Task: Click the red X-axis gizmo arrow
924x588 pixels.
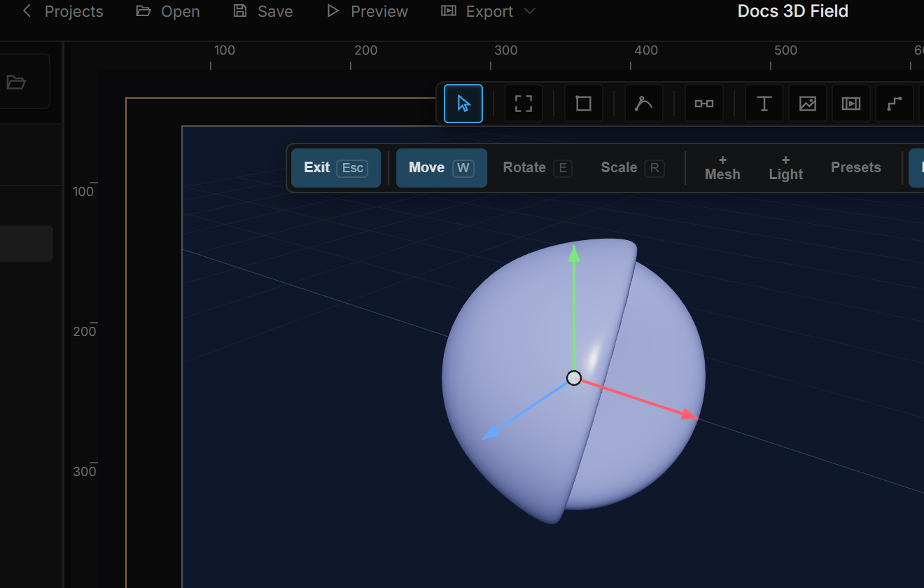Action: 689,415
